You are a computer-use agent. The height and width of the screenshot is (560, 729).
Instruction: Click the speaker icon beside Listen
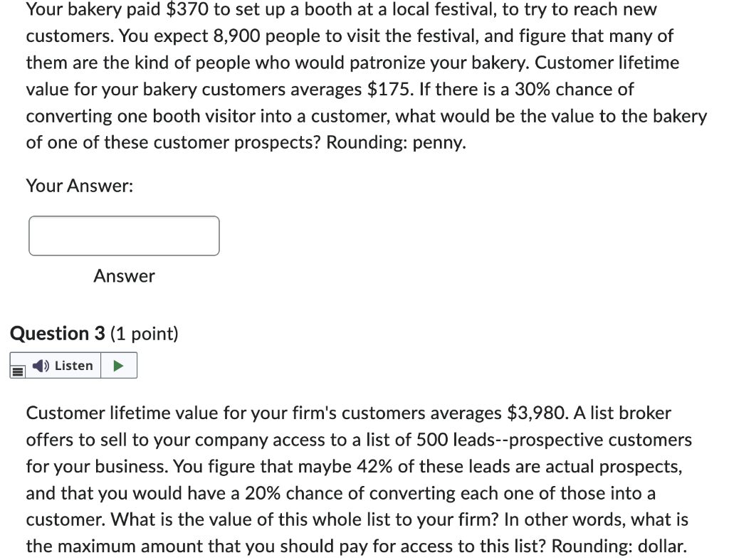(43, 366)
